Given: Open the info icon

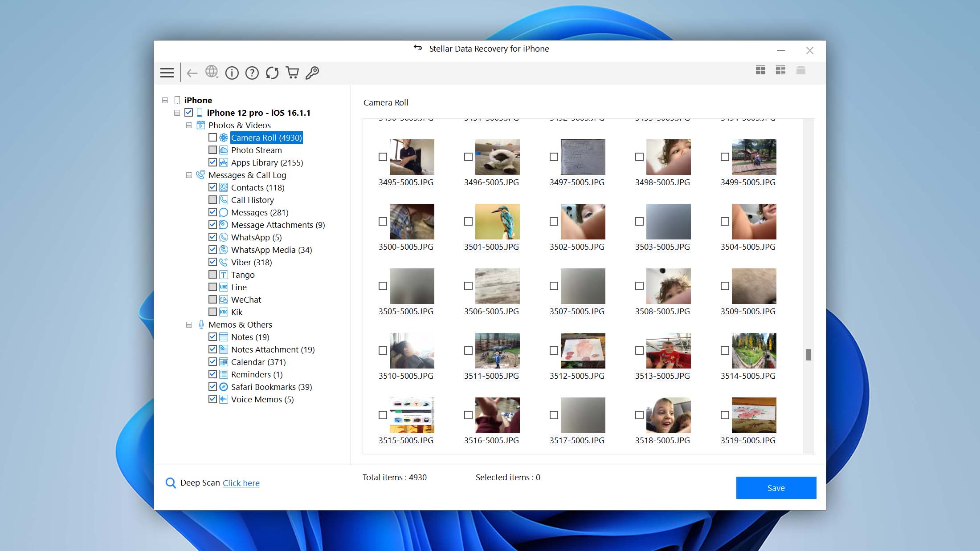Looking at the screenshot, I should pyautogui.click(x=232, y=73).
